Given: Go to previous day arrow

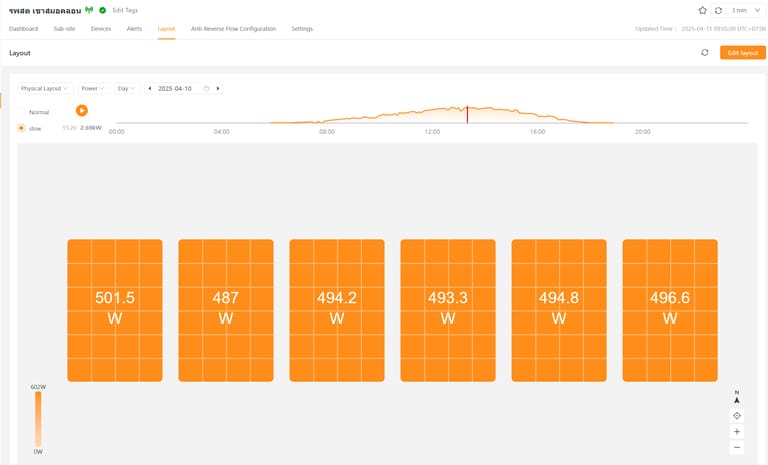Looking at the screenshot, I should pyautogui.click(x=150, y=88).
